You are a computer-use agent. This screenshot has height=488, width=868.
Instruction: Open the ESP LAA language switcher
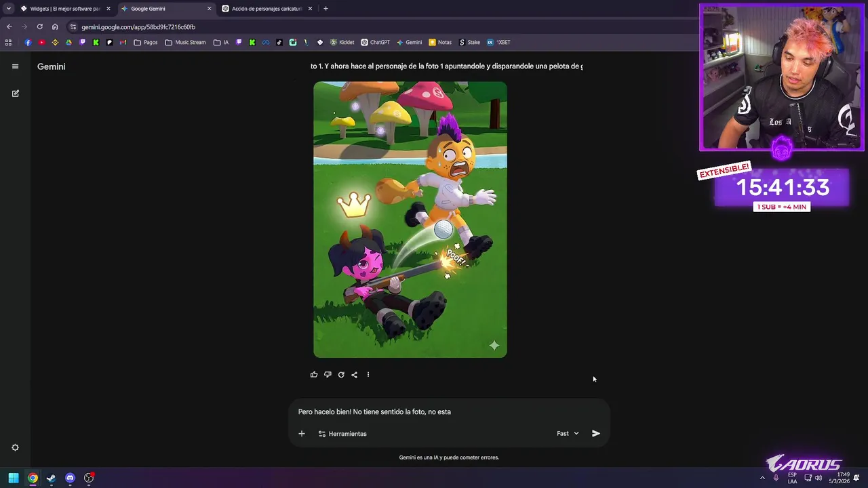(x=792, y=478)
